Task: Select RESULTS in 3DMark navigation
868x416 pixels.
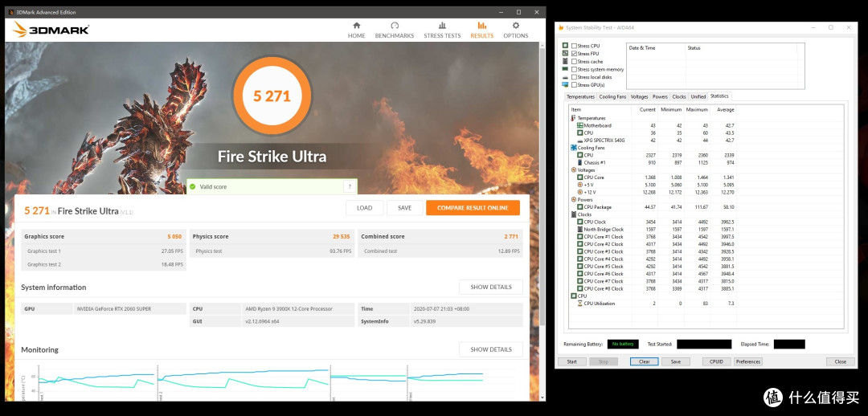Action: (x=481, y=31)
